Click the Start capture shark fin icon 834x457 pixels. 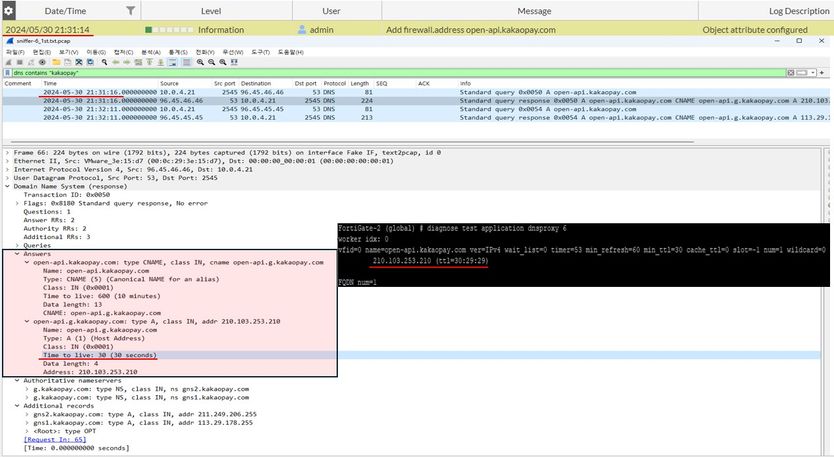point(9,62)
